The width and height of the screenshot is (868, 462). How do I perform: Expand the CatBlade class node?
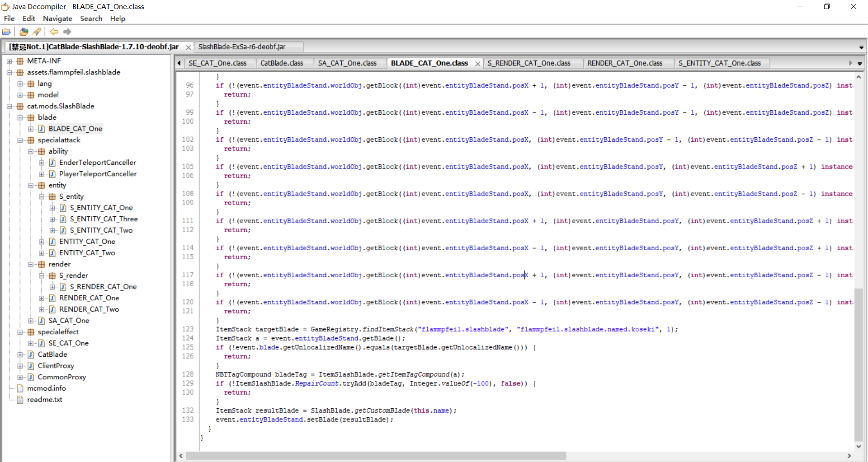pyautogui.click(x=20, y=355)
